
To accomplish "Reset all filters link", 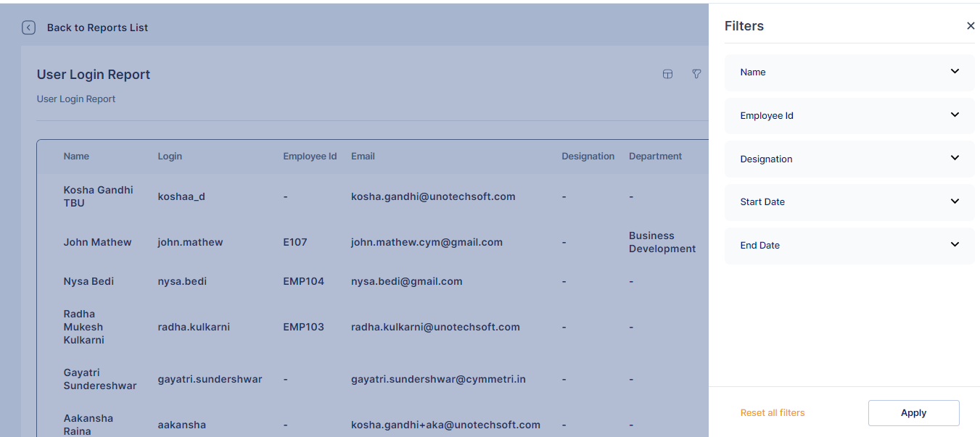I will click(x=772, y=413).
